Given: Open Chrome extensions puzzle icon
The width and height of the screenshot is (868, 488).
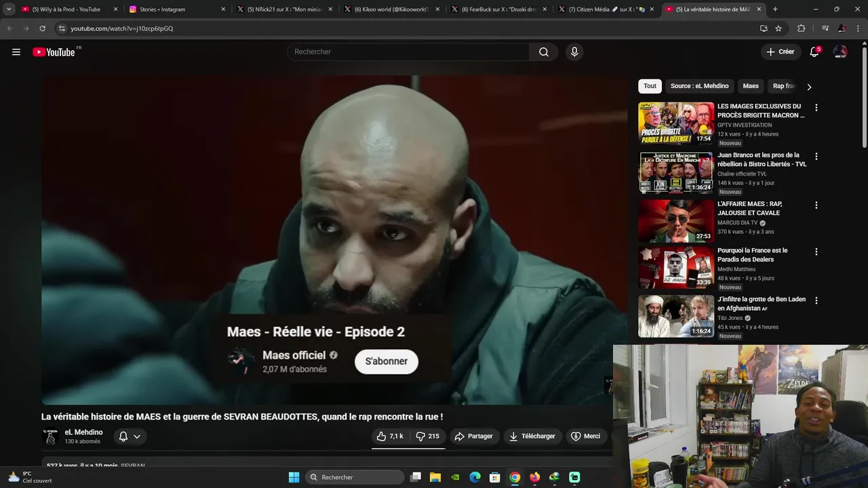Looking at the screenshot, I should point(802,28).
